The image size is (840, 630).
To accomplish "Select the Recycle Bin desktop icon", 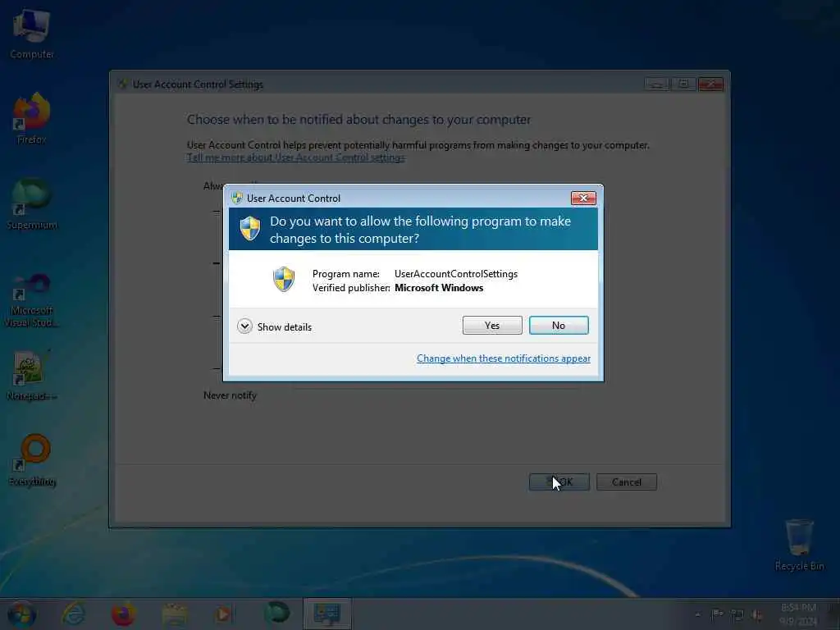I will pos(799,545).
